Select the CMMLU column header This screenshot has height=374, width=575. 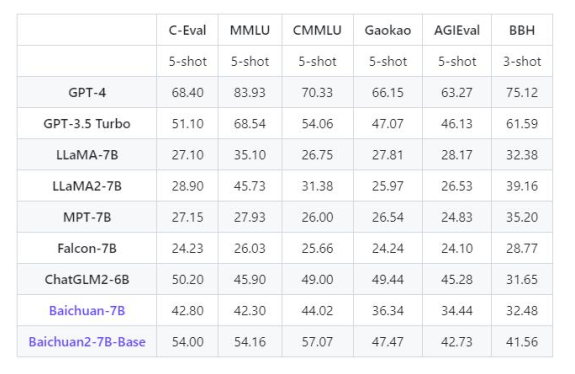tap(317, 30)
